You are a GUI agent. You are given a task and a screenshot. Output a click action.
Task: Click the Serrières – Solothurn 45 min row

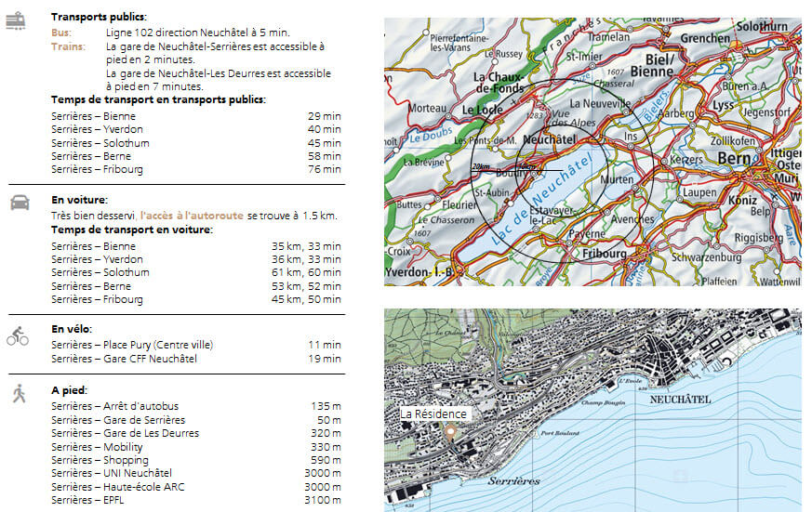pyautogui.click(x=195, y=143)
